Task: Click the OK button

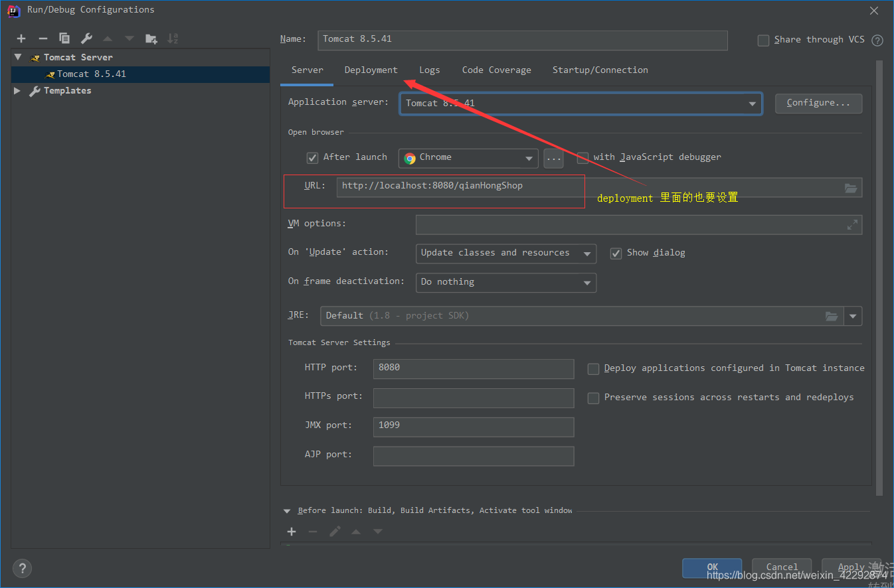Action: tap(712, 567)
